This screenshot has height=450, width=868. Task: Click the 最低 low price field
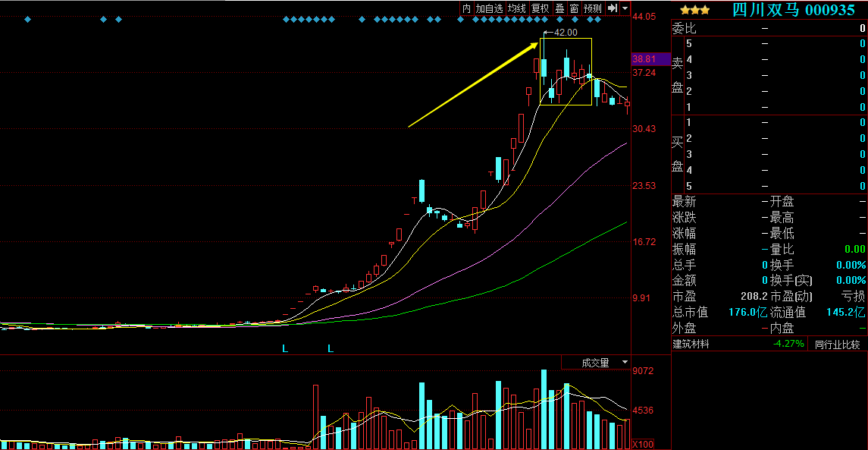coord(818,233)
